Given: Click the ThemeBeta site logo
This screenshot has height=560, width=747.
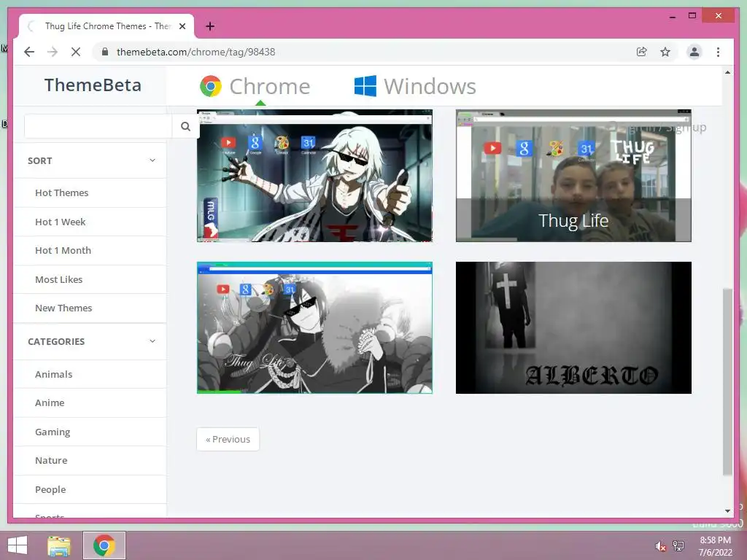Looking at the screenshot, I should click(x=93, y=85).
